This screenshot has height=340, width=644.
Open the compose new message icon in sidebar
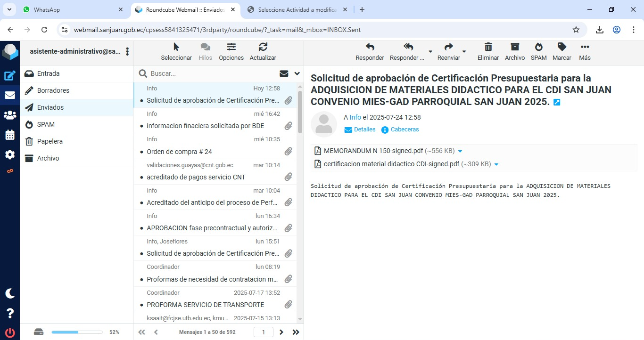pos(10,75)
